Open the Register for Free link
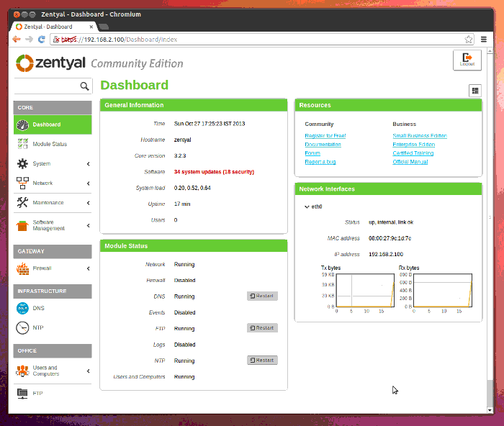 click(325, 136)
